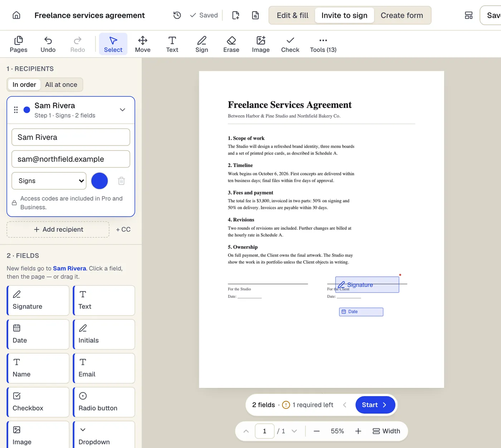Screen dimensions: 501x448
Task: Click the document title Freelance services agreement
Action: pyautogui.click(x=89, y=15)
